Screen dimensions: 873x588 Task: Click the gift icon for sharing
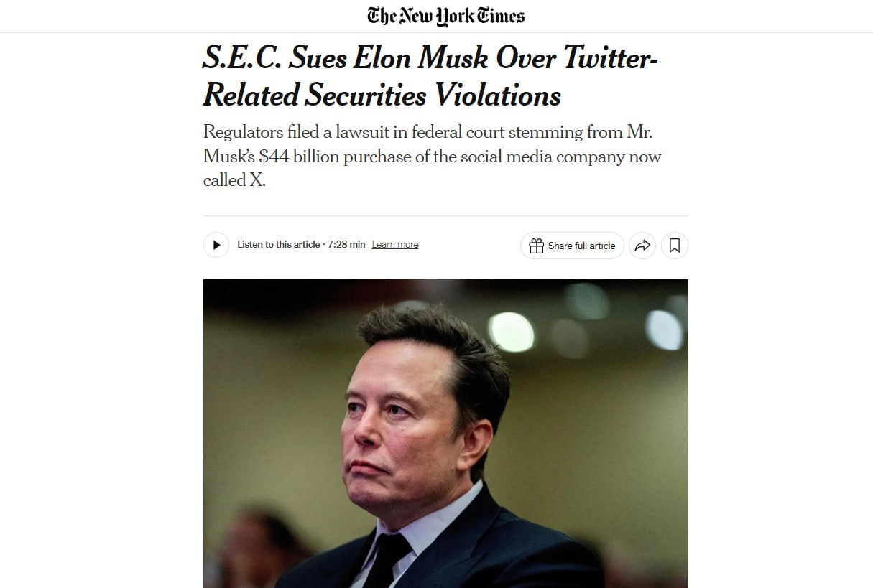tap(536, 246)
